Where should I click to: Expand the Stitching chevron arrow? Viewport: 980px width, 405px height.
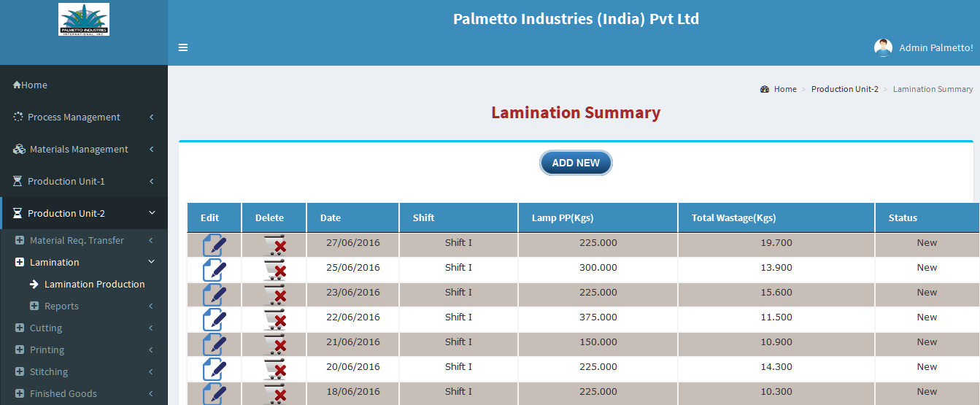[151, 371]
